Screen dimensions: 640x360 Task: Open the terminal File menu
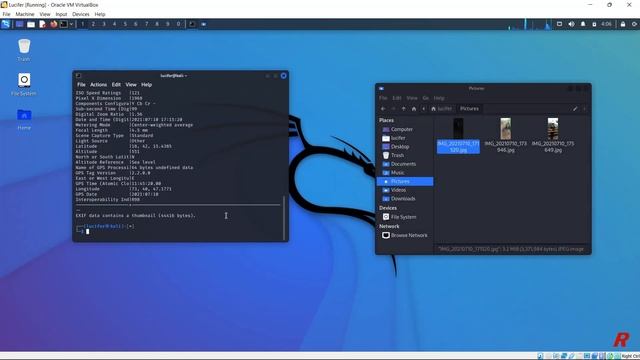click(81, 84)
